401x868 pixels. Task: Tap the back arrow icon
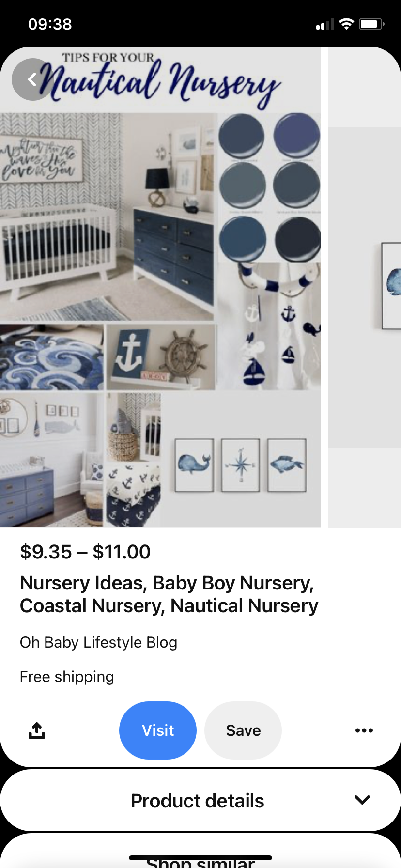32,79
